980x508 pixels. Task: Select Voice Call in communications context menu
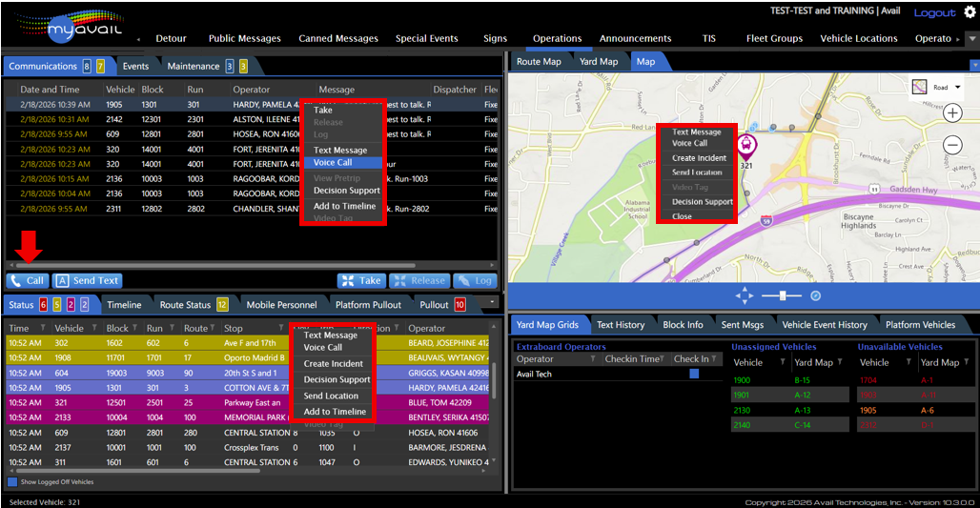(x=333, y=163)
